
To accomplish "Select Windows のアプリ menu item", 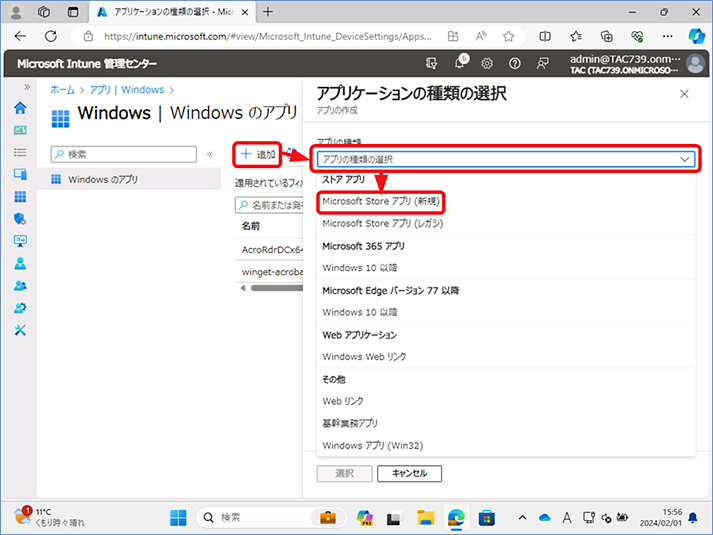I will coord(129,179).
